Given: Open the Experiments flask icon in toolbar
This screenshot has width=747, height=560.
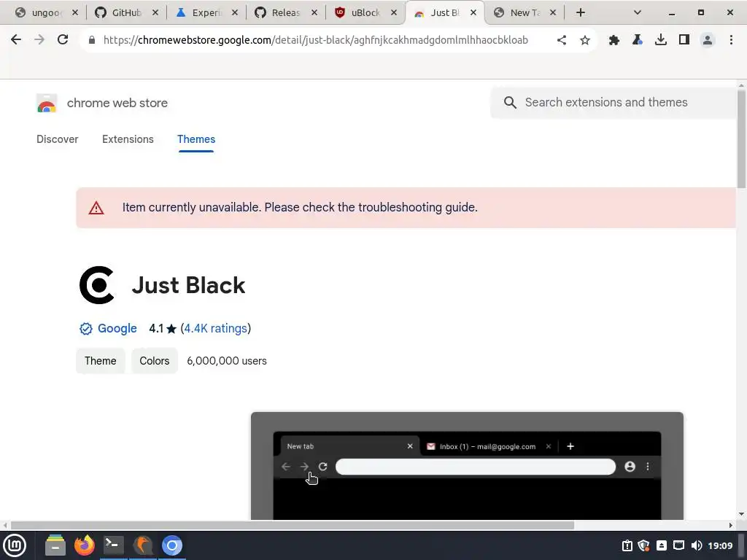Looking at the screenshot, I should 638,40.
